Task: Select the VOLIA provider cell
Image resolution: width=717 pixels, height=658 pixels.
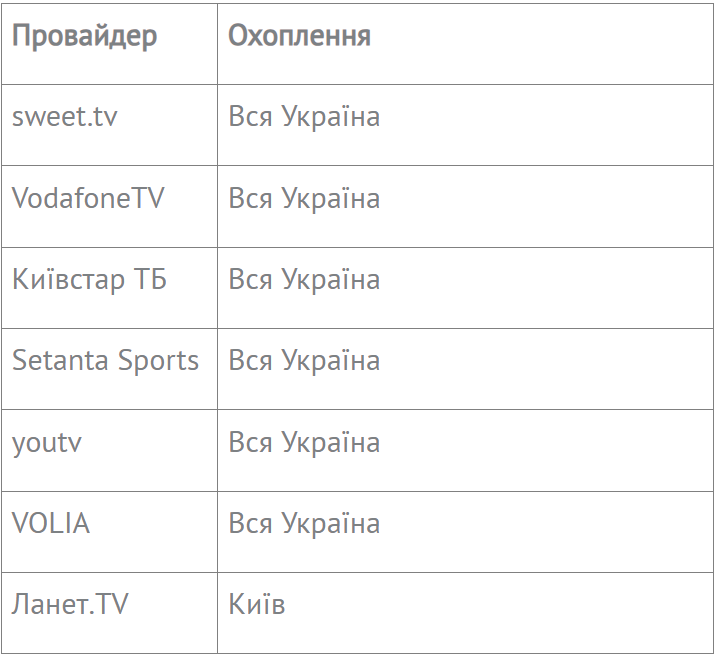Action: (x=51, y=524)
